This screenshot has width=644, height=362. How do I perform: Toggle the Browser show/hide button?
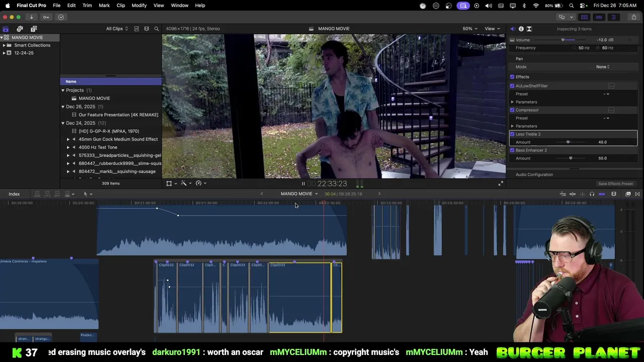(584, 17)
